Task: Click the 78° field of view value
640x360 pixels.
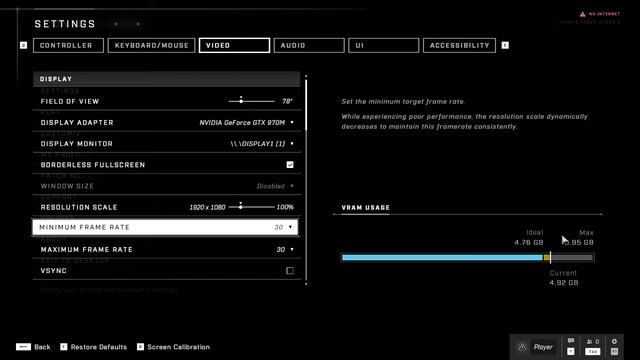Action: tap(287, 101)
